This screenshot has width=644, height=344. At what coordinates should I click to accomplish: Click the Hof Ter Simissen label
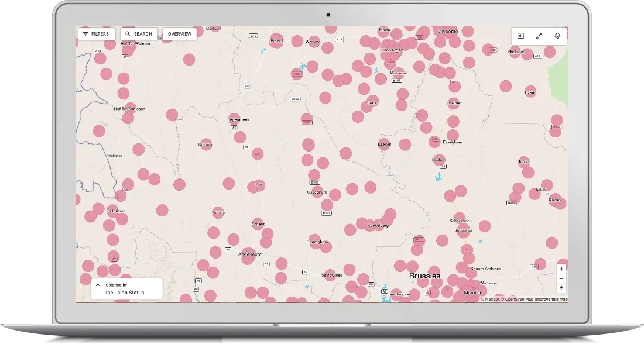coord(129,109)
